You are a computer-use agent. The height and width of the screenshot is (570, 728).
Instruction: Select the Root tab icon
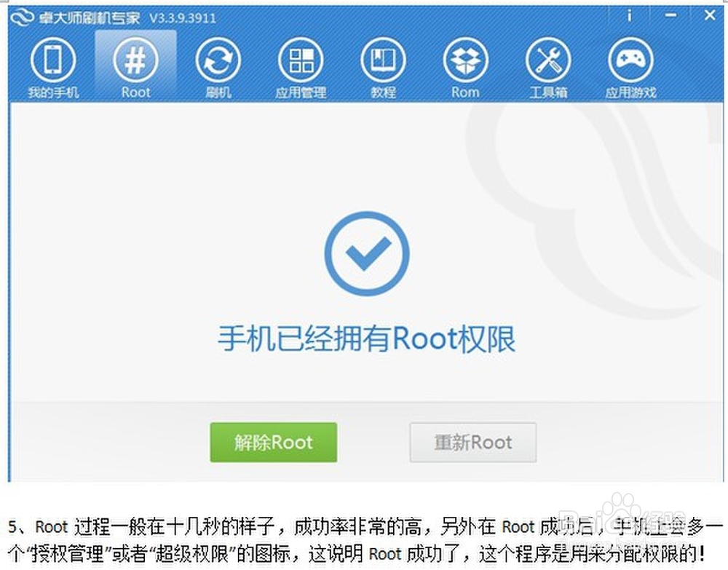tap(135, 66)
